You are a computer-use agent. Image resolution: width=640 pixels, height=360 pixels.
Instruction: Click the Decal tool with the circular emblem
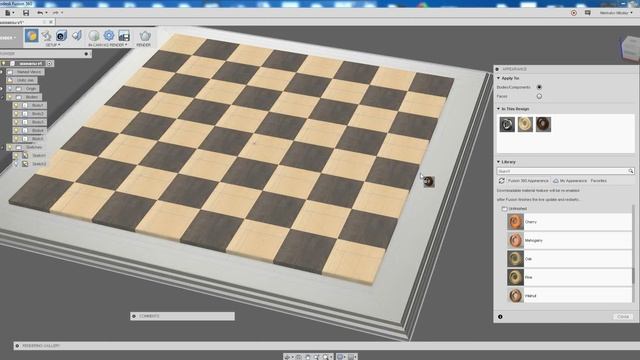click(x=61, y=36)
